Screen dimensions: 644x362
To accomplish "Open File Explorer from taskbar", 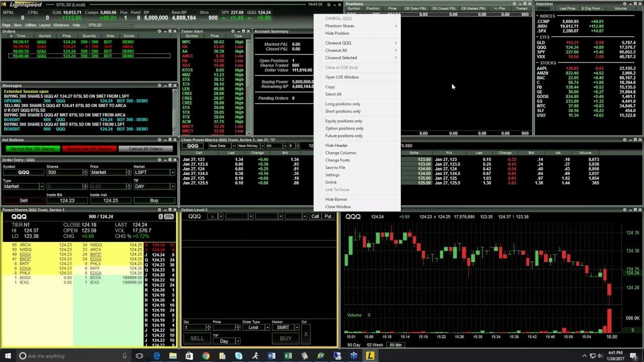I will pyautogui.click(x=173, y=356).
